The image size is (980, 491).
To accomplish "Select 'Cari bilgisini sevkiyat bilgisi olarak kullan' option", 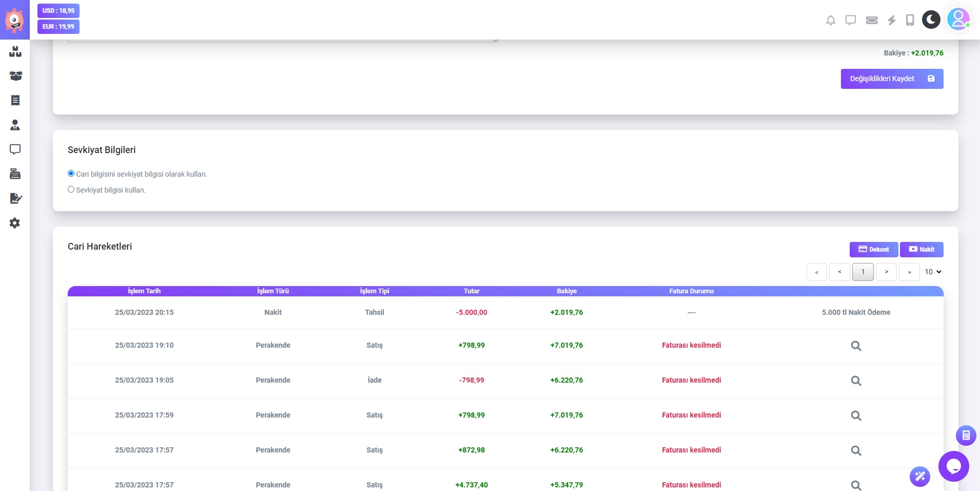I will coord(71,174).
